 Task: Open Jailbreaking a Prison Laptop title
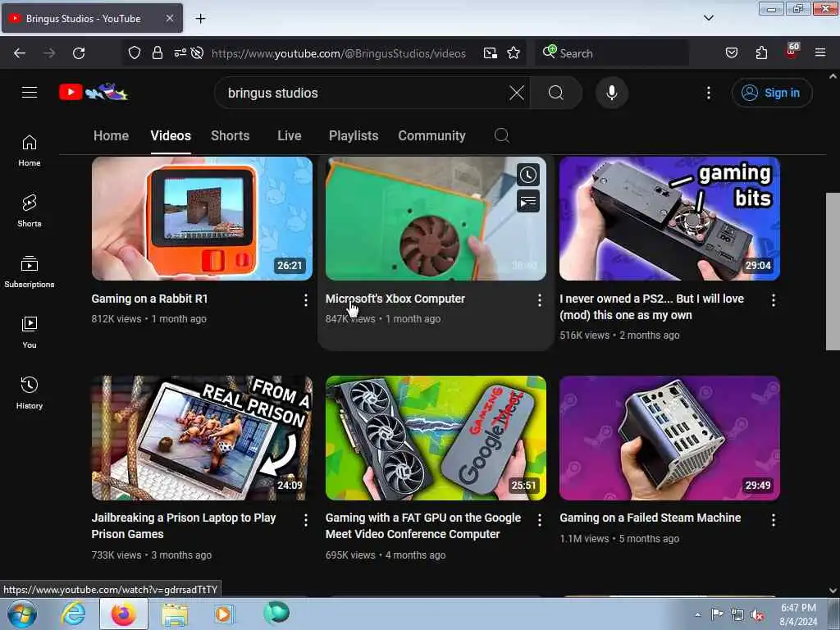click(184, 526)
